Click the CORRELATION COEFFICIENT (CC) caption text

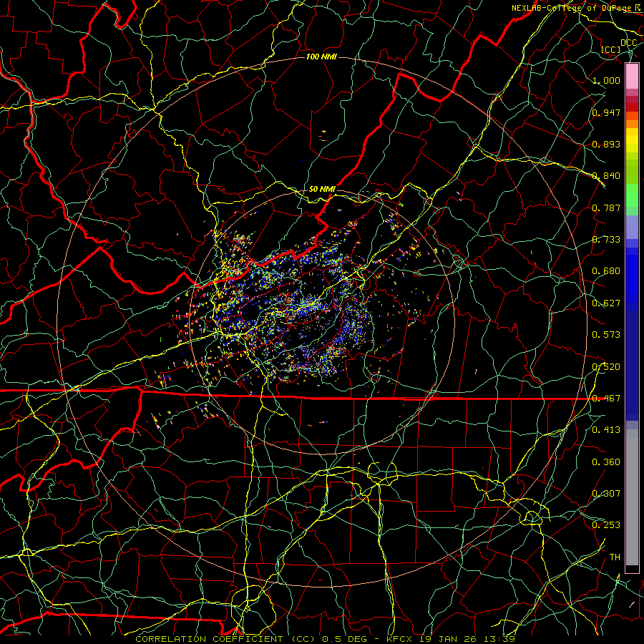click(x=225, y=639)
